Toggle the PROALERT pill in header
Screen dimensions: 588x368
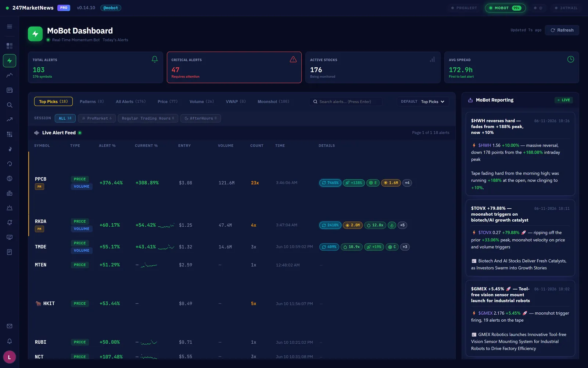(464, 8)
